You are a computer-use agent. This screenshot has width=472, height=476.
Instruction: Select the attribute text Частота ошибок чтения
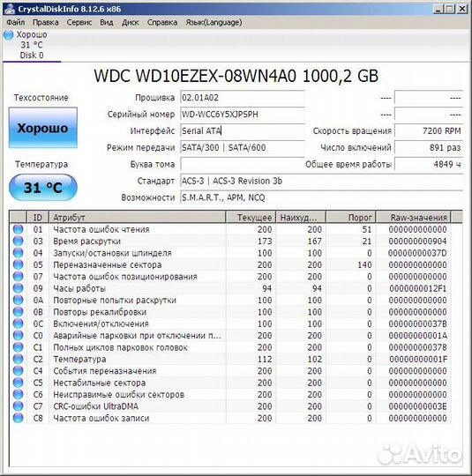[101, 229]
